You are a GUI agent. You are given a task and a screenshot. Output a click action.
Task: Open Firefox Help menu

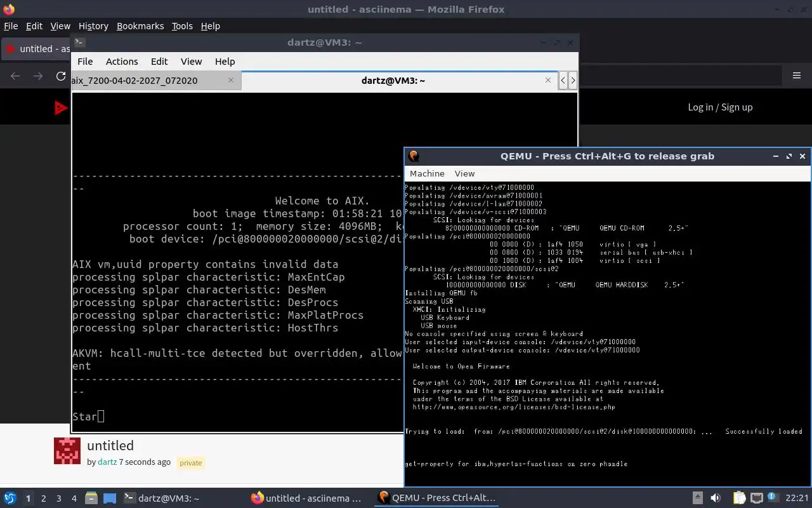[211, 26]
